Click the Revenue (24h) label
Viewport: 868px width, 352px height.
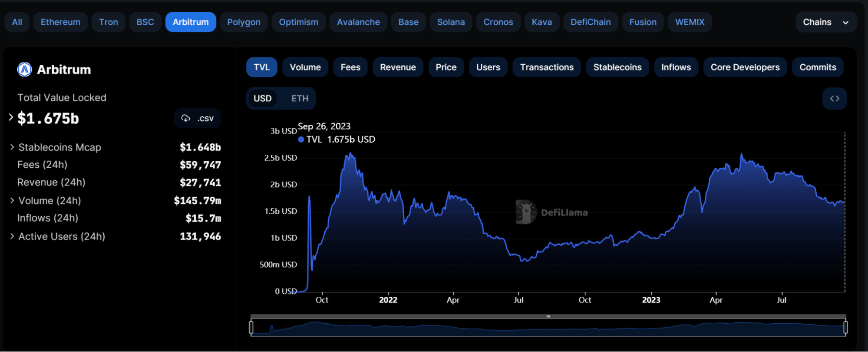point(51,183)
